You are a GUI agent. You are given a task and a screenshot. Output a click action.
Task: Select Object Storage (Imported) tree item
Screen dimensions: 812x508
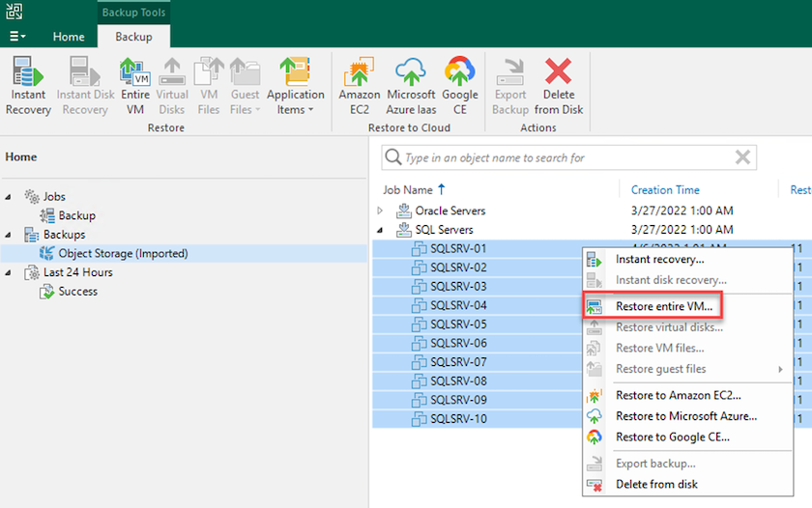pos(123,253)
